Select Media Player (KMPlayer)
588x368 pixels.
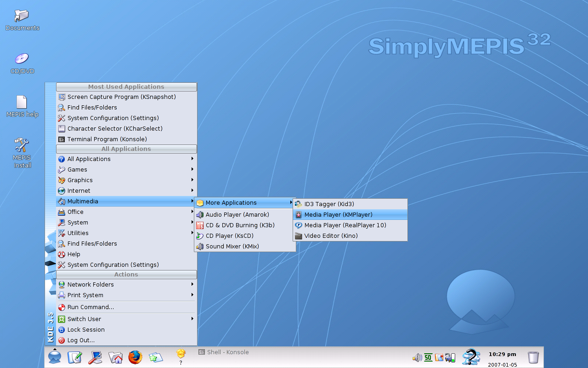[x=350, y=214]
